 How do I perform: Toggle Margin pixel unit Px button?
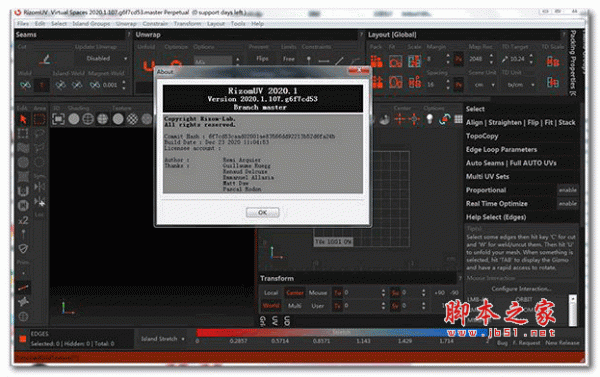[x=458, y=59]
